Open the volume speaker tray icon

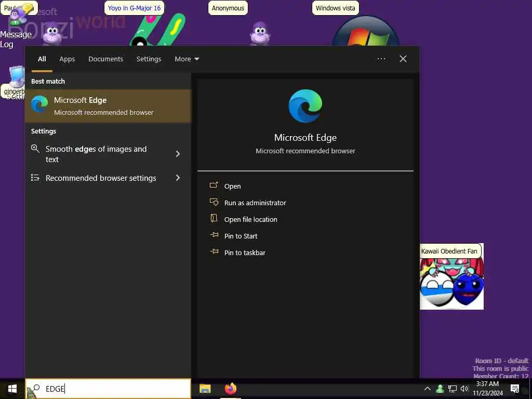(x=464, y=389)
